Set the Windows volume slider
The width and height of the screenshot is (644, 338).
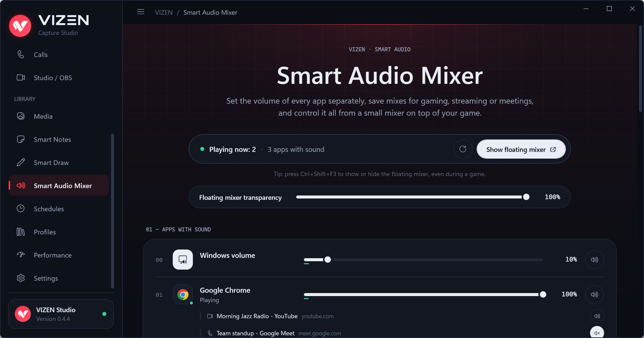(x=423, y=260)
